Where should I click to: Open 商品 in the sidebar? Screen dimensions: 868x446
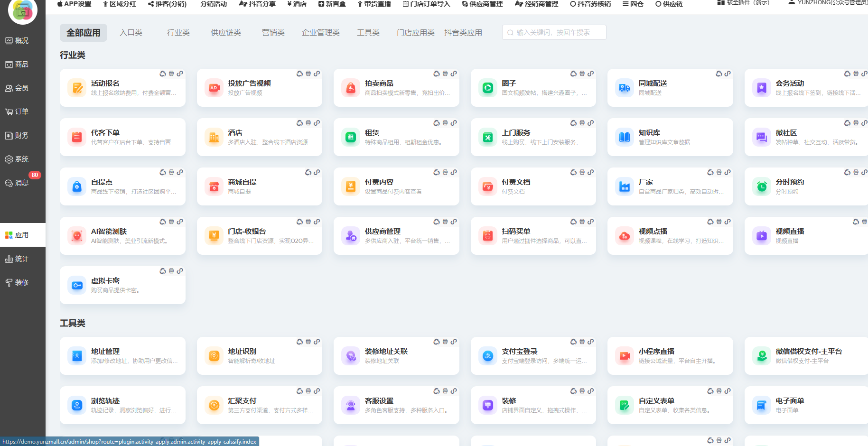pyautogui.click(x=23, y=64)
